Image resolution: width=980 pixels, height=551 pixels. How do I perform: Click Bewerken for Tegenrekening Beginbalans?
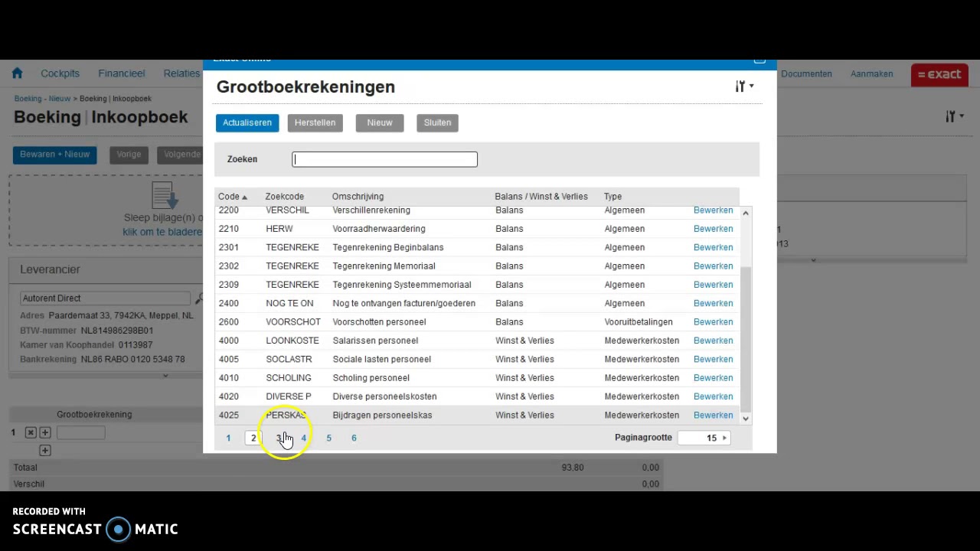pyautogui.click(x=713, y=247)
